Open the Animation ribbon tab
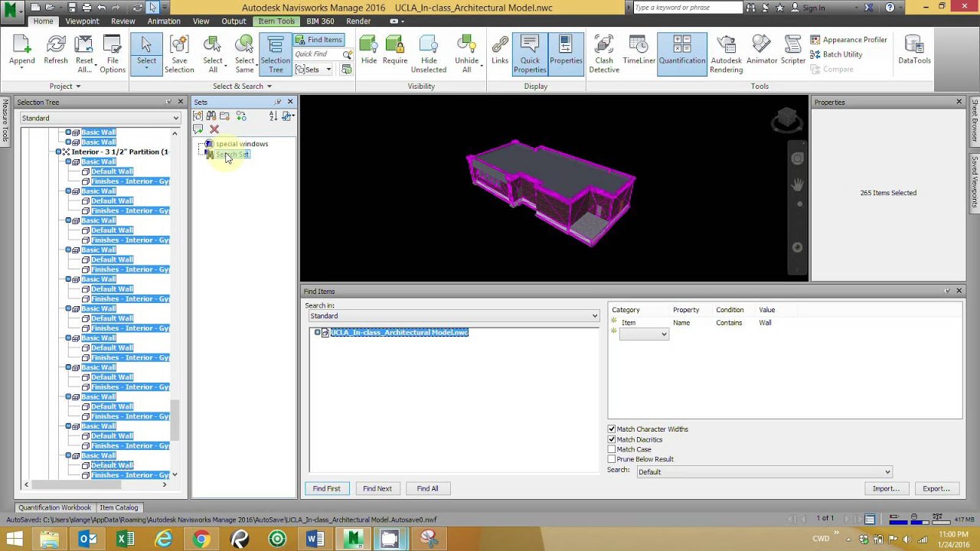This screenshot has width=980, height=551. pos(164,21)
